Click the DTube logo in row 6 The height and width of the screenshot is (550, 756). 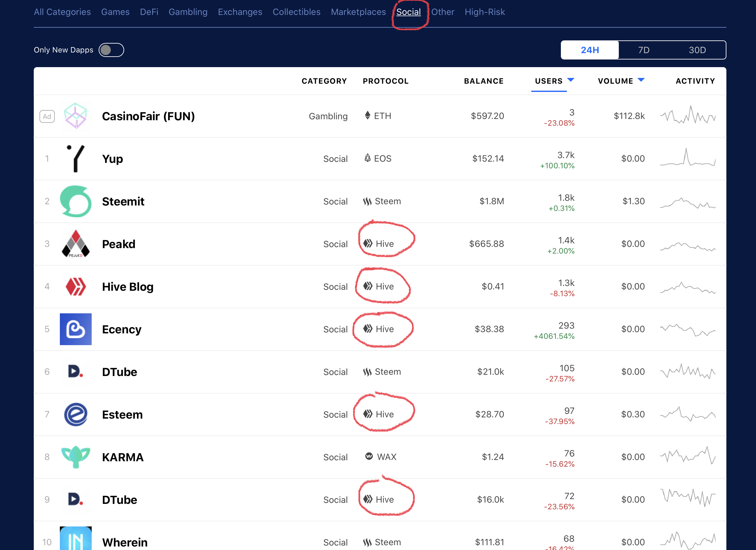point(76,372)
